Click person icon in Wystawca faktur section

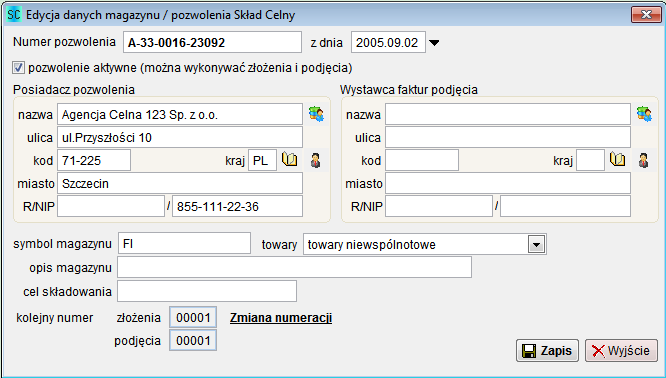[x=643, y=161]
